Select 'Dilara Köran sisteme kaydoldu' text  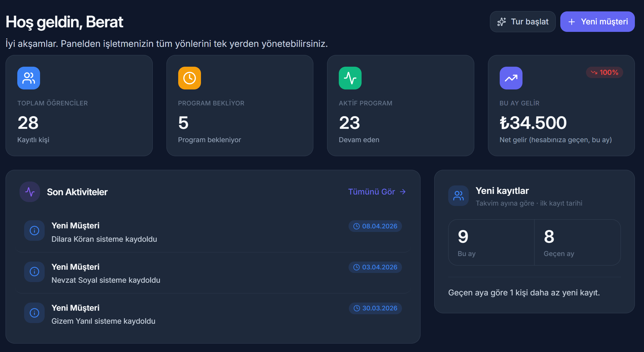[x=104, y=239]
